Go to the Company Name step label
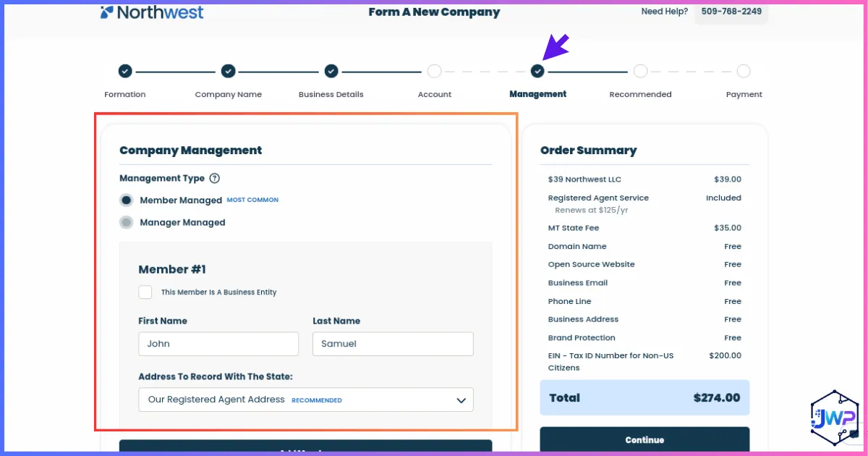Screen dimensions: 868x456 [x=229, y=94]
